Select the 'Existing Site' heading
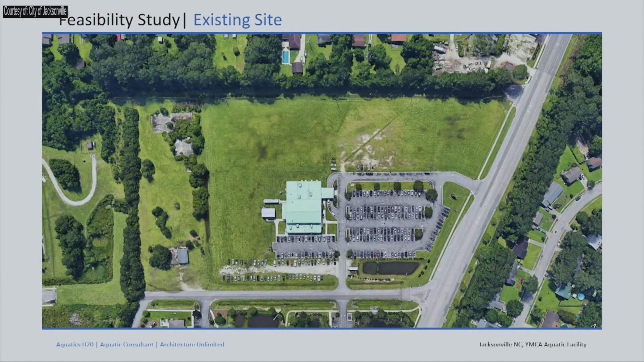Image resolution: width=644 pixels, height=362 pixels. [x=237, y=19]
